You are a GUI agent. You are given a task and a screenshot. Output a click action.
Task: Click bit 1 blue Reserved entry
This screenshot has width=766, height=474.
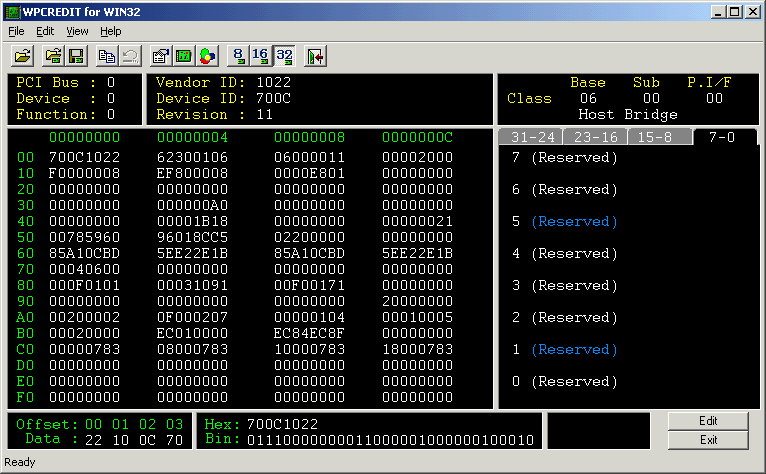(x=574, y=350)
